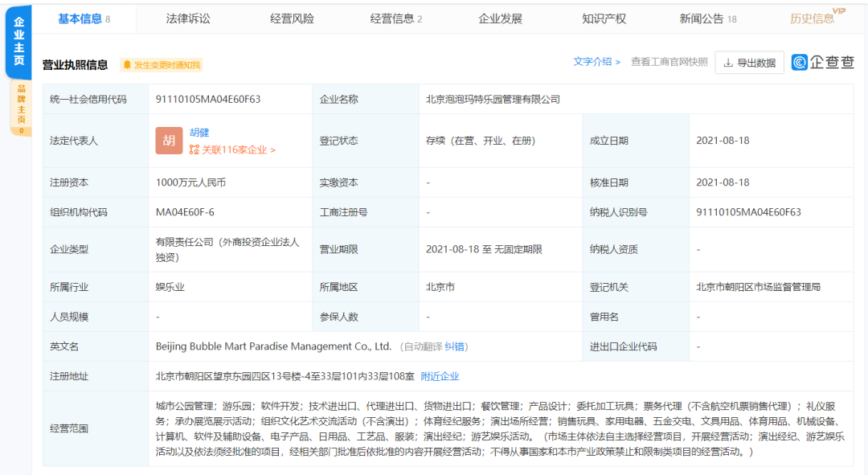Click the 参保人数 label cell

click(x=366, y=317)
